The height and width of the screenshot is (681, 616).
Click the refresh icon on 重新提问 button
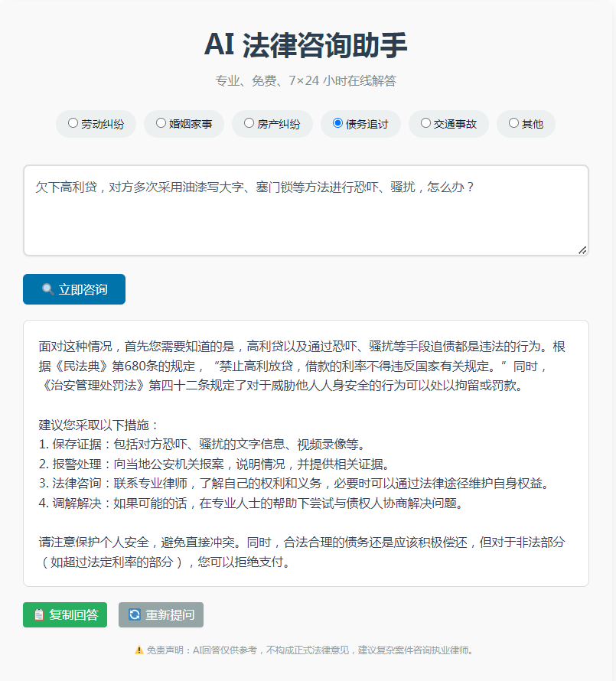point(135,614)
